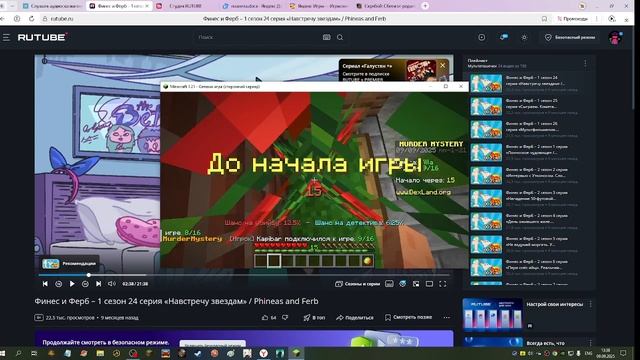Open options for Настрой свои интересы card

591,304
